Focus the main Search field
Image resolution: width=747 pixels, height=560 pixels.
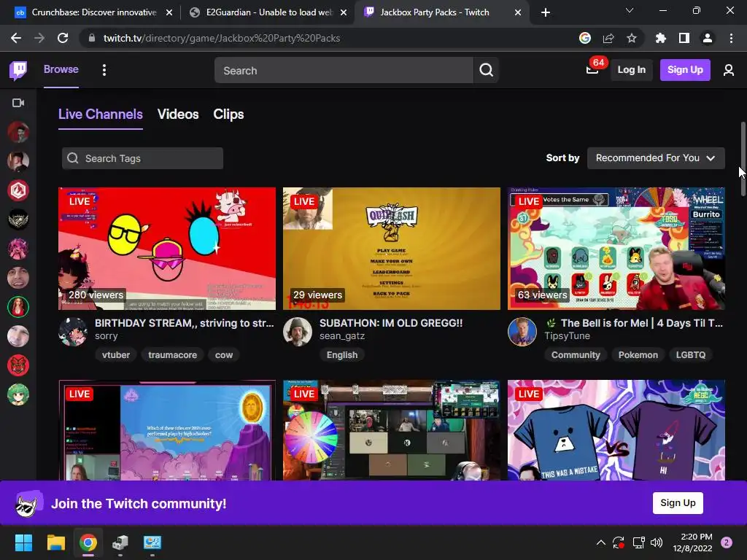[x=344, y=71]
